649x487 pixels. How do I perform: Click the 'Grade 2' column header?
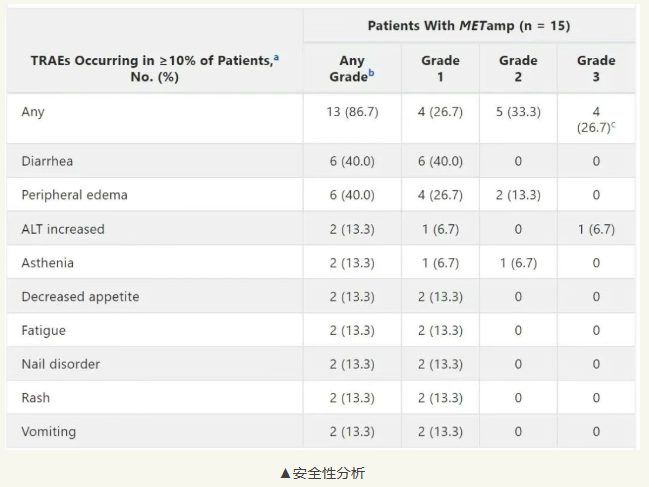pos(518,69)
